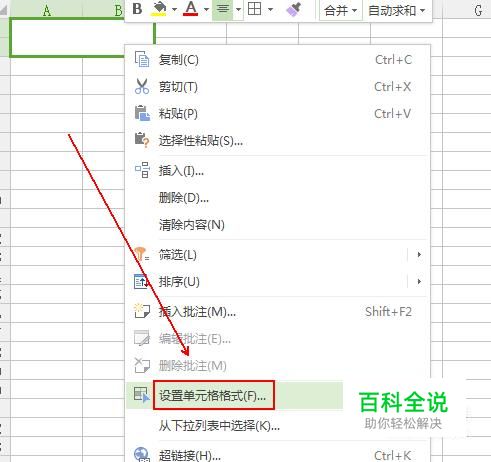Expand alignment options dropdown arrow

pyautogui.click(x=238, y=9)
